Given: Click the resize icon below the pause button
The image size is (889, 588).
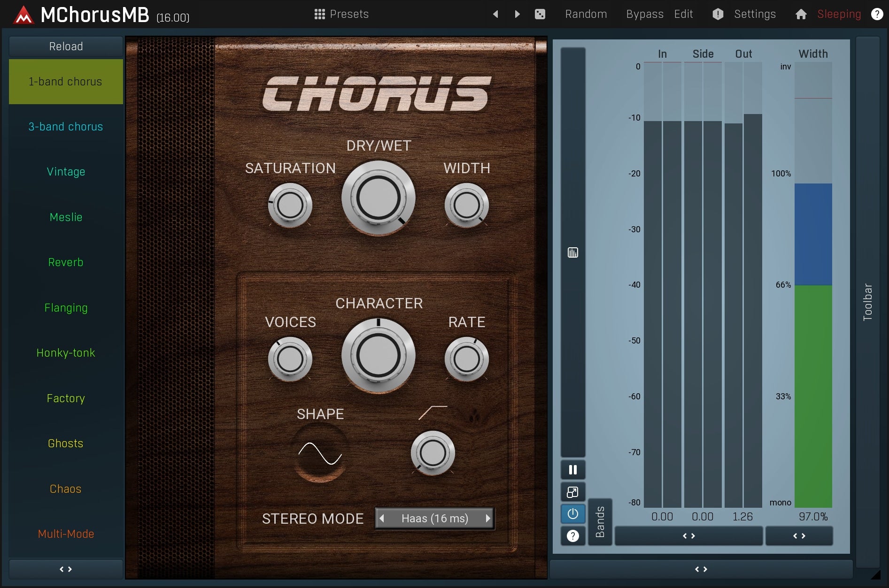Looking at the screenshot, I should 572,492.
